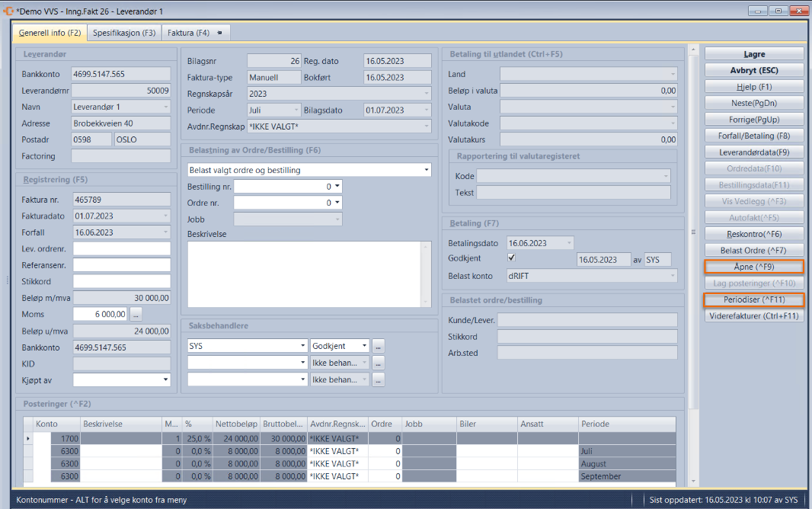The height and width of the screenshot is (509, 812).
Task: Open the Betalingsdato date dropdown
Action: pyautogui.click(x=569, y=243)
